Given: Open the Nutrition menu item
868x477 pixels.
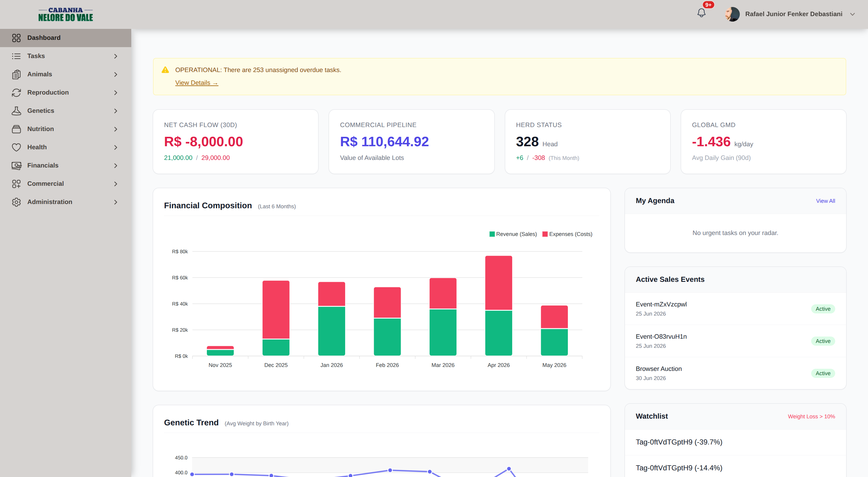Looking at the screenshot, I should click(66, 129).
